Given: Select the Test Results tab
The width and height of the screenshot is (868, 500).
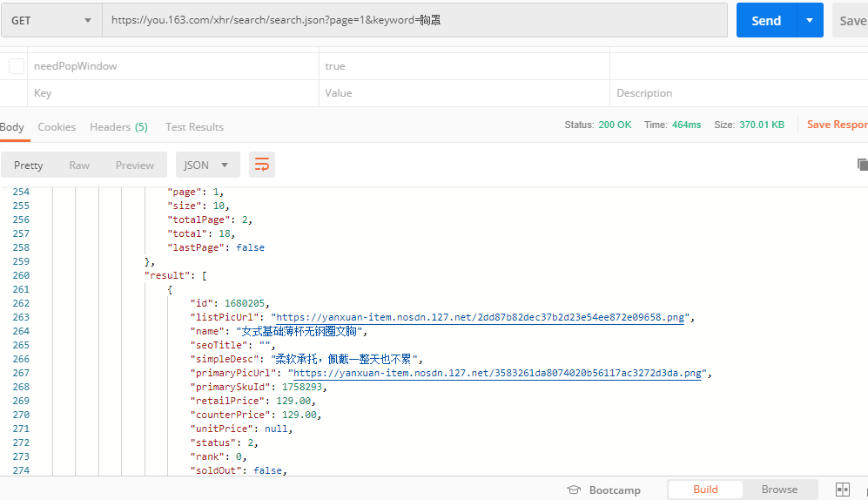Looking at the screenshot, I should [x=194, y=126].
